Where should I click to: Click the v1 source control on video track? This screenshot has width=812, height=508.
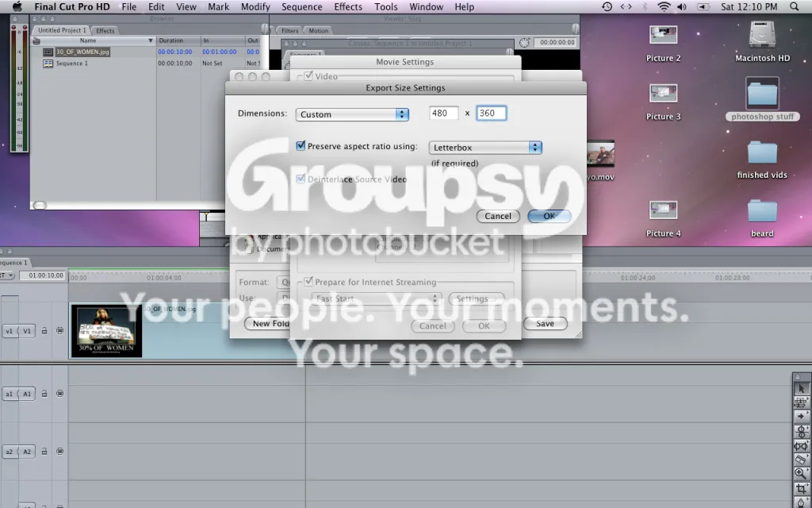tap(10, 331)
